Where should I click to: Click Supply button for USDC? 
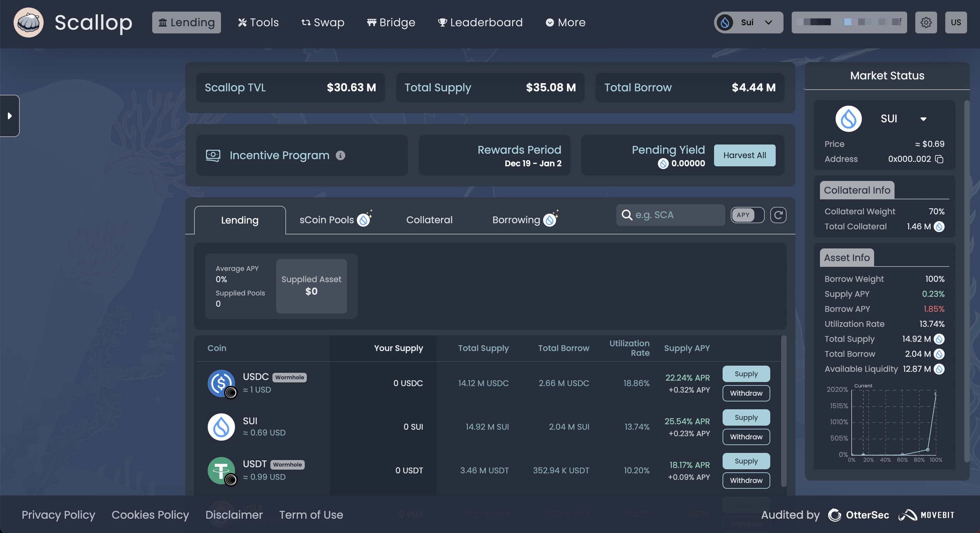[x=746, y=374]
